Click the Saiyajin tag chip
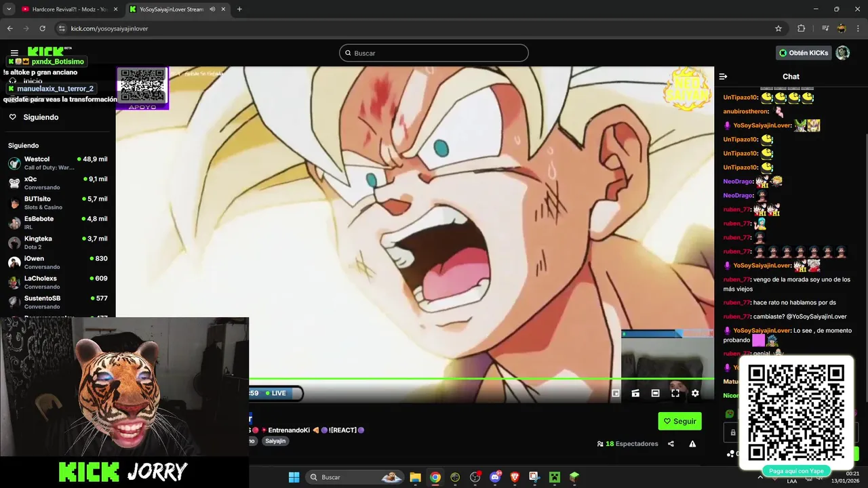Screen dimensions: 868x488 coord(275,441)
